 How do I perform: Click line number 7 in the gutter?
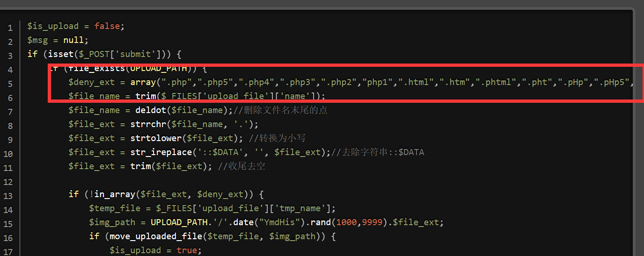pos(10,111)
